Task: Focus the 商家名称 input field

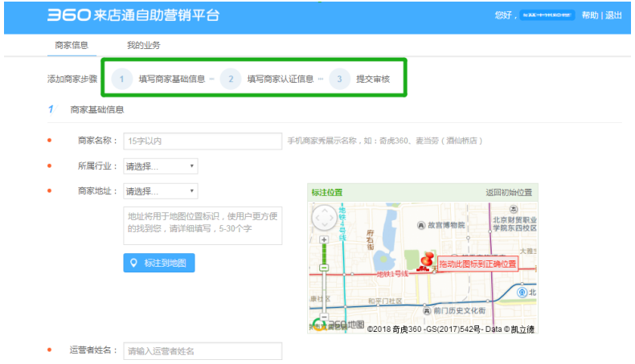Action: [x=203, y=141]
